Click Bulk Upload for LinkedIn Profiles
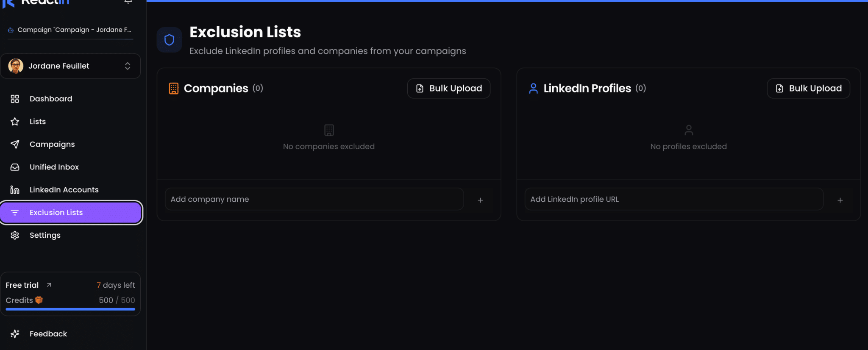 (x=808, y=88)
